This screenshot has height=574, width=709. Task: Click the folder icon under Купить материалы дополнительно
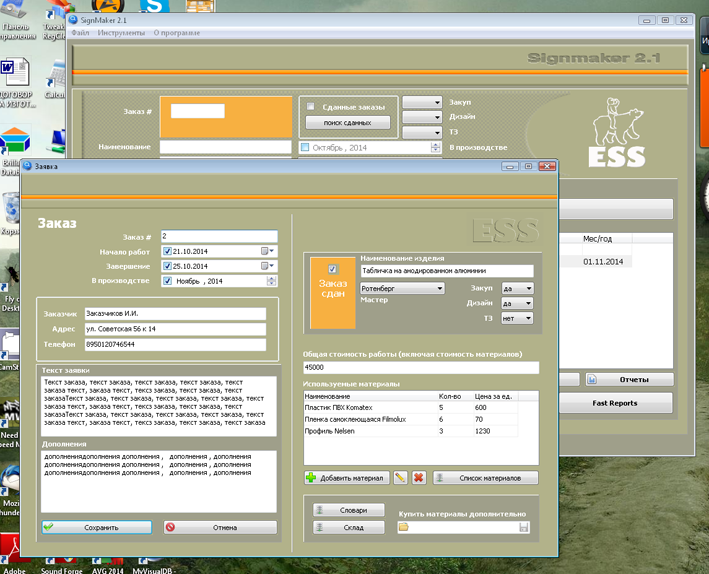403,527
